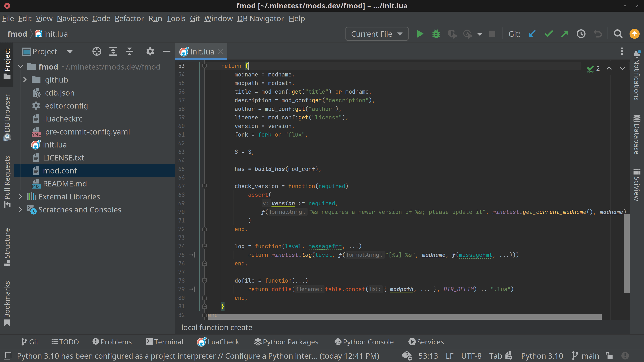The width and height of the screenshot is (644, 362).
Task: Open the Terminal tool window tab
Action: pyautogui.click(x=165, y=342)
